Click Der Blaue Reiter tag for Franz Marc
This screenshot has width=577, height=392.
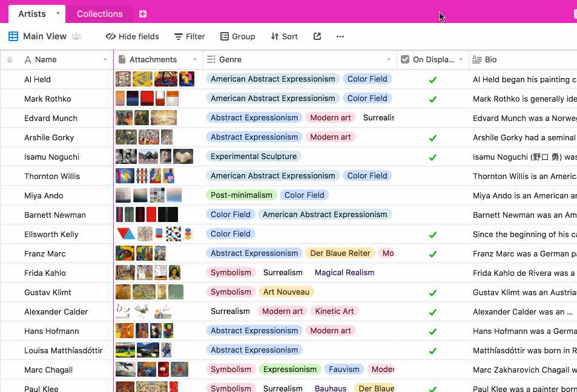pyautogui.click(x=340, y=253)
